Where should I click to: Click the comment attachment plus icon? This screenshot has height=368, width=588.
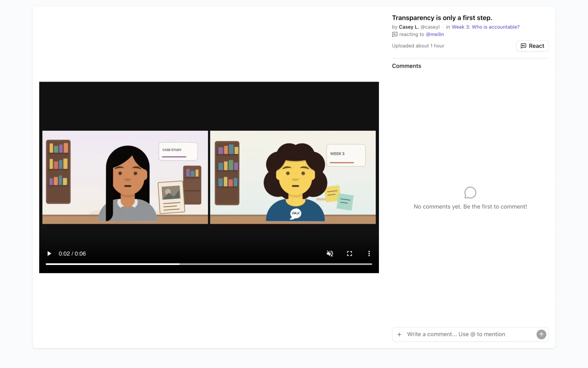399,335
